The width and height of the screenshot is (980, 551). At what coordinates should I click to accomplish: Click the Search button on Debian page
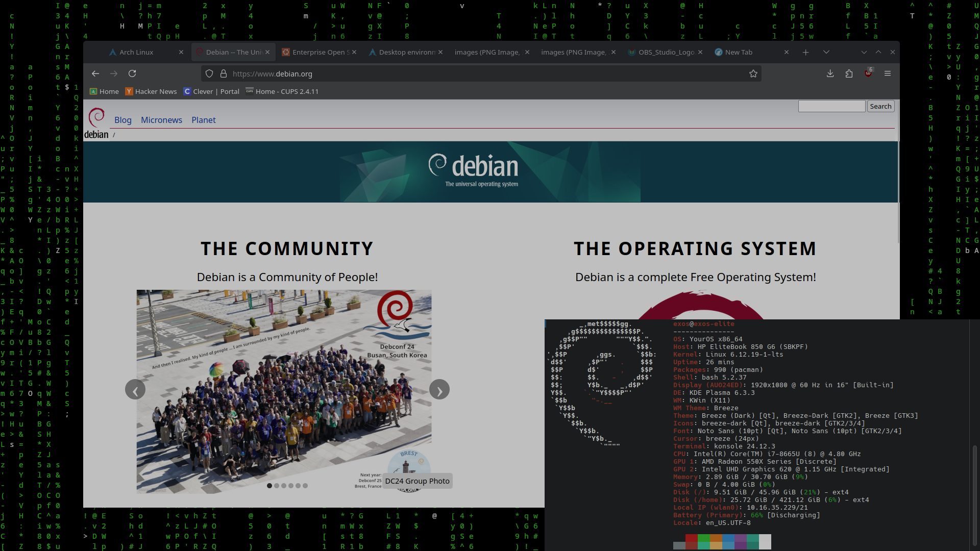tap(880, 106)
